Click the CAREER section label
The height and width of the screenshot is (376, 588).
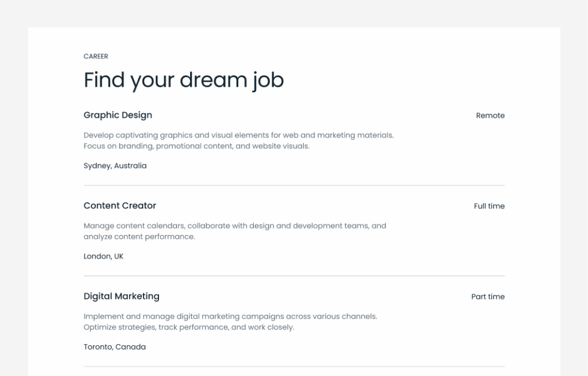point(96,56)
